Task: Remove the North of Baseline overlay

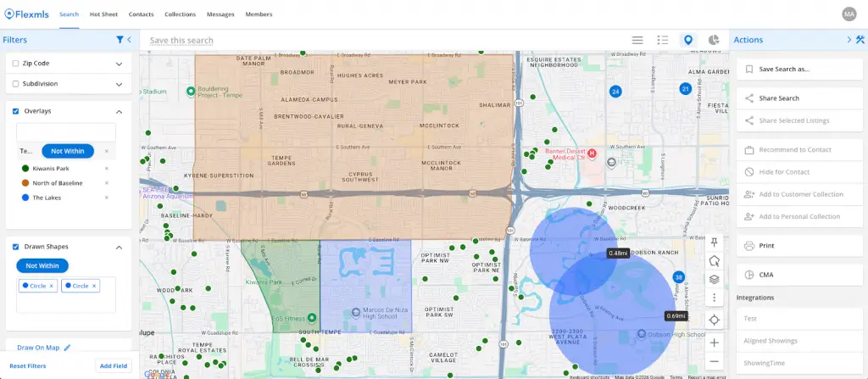Action: (x=107, y=183)
